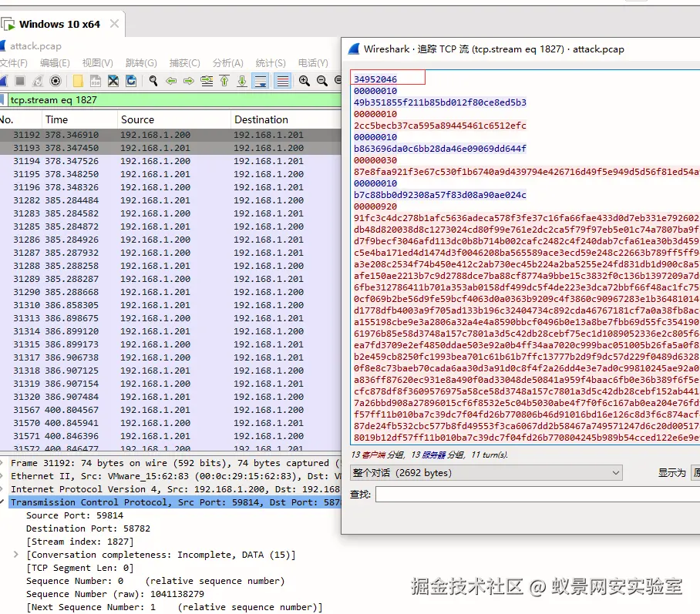
Task: Click the filter bookmark icon beside tcp.stream filter
Action: pyautogui.click(x=2, y=99)
